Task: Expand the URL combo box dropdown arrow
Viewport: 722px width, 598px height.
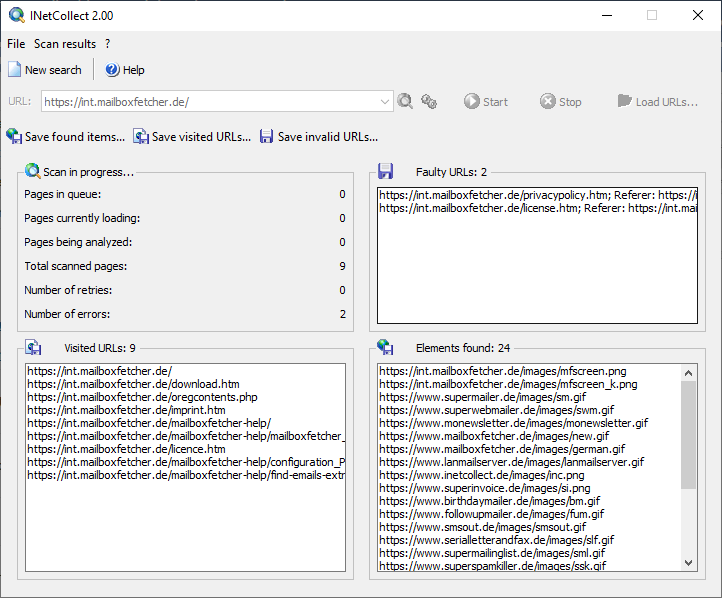Action: [385, 101]
